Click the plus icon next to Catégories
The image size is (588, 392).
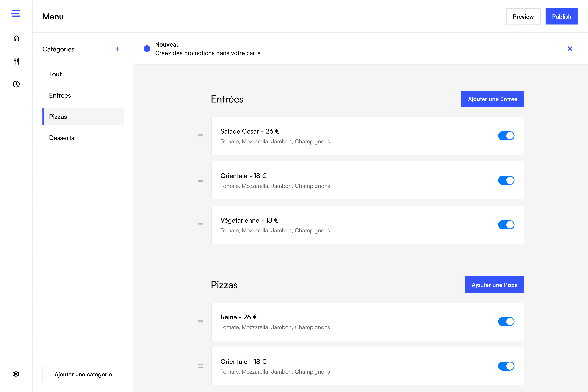point(117,49)
